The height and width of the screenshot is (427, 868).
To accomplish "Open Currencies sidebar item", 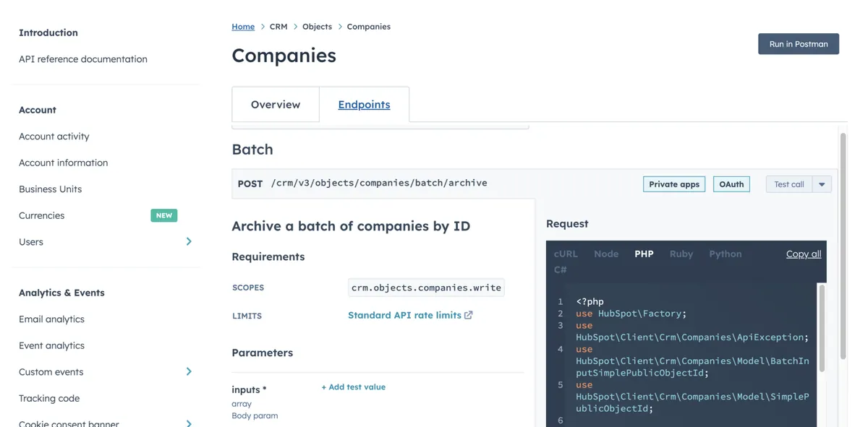I will point(42,215).
